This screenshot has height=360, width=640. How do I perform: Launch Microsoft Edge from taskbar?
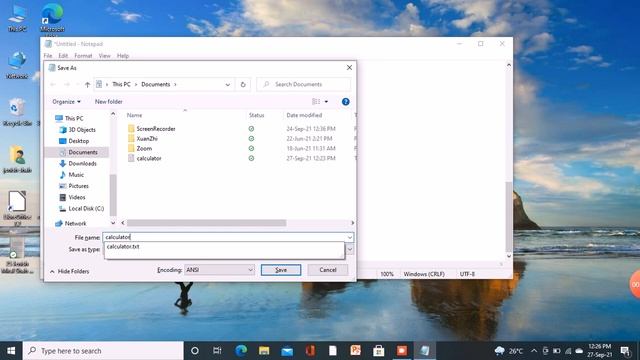point(241,351)
